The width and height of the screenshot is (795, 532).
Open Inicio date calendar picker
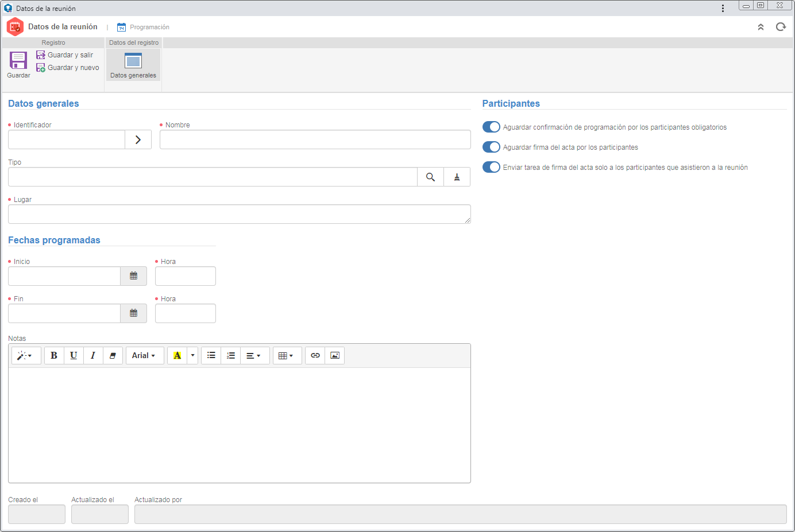(134, 276)
